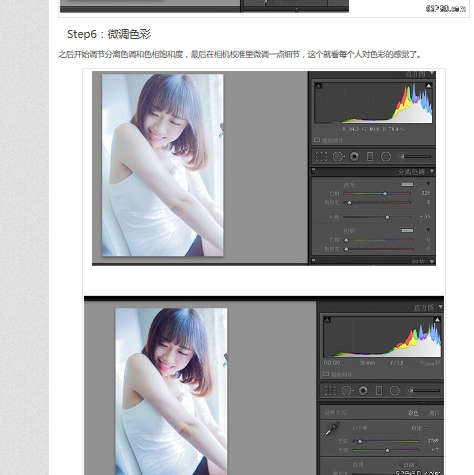Adjust 色调 tint slider at +7
Image resolution: width=474 pixels, height=475 pixels.
(x=386, y=450)
